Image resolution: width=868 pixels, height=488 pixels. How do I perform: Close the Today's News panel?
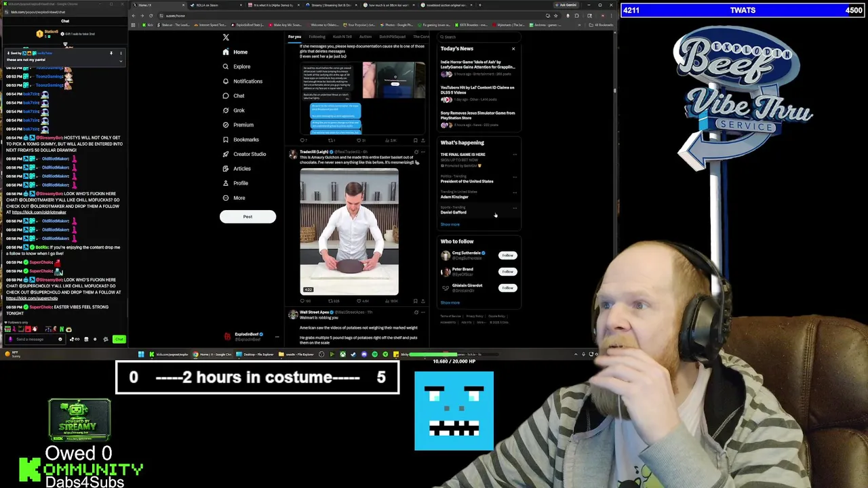(513, 49)
